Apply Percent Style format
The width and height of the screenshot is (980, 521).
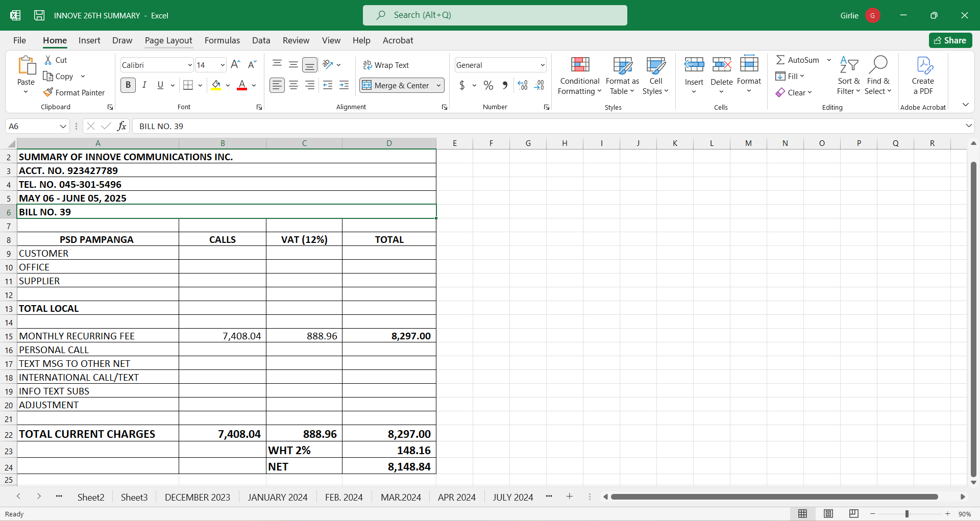pyautogui.click(x=488, y=85)
